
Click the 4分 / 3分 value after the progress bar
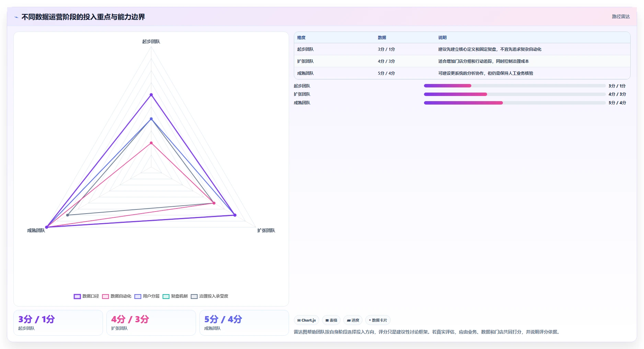coord(617,94)
